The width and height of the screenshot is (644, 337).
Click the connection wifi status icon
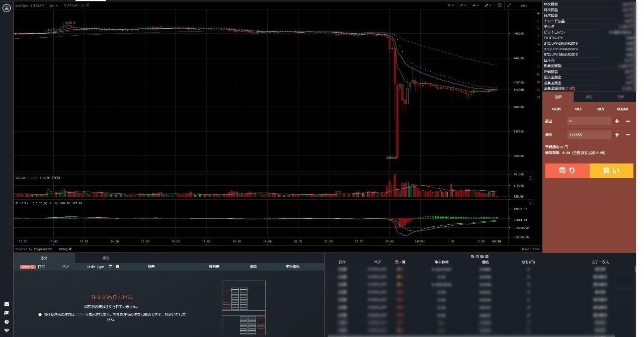pos(7,330)
